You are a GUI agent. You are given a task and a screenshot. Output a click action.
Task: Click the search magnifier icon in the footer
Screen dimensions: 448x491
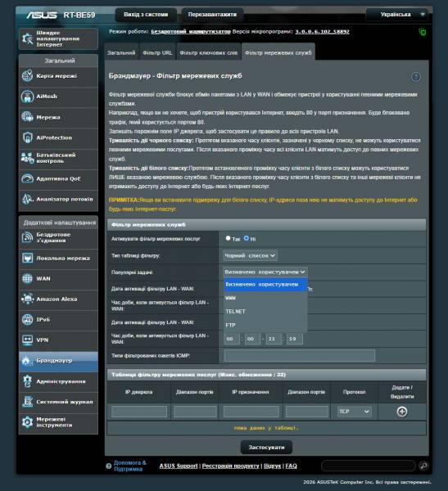pos(423,466)
